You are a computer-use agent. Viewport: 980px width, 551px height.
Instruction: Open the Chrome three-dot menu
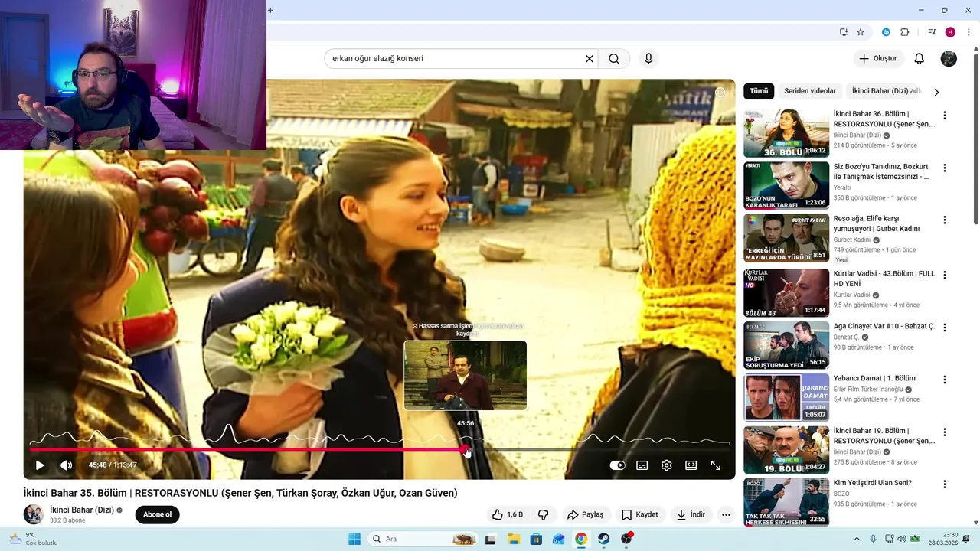click(969, 32)
